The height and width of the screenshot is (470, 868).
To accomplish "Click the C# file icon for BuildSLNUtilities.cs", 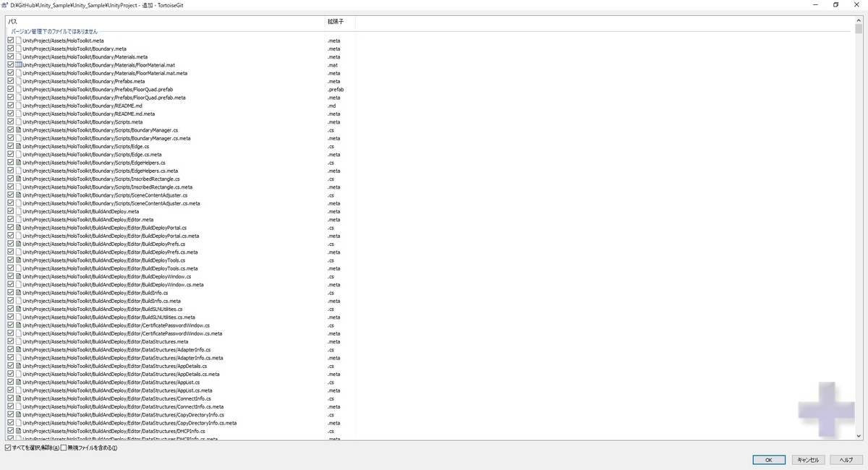I will (x=19, y=309).
